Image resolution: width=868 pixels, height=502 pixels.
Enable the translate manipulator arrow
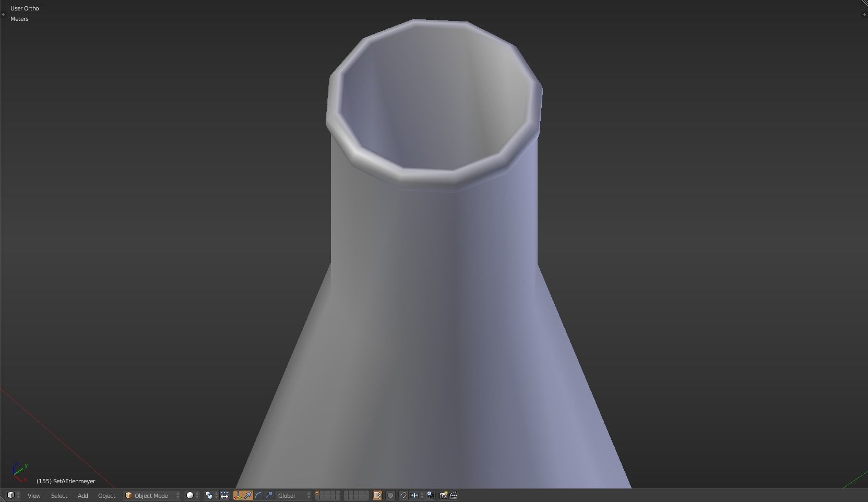pyautogui.click(x=248, y=495)
